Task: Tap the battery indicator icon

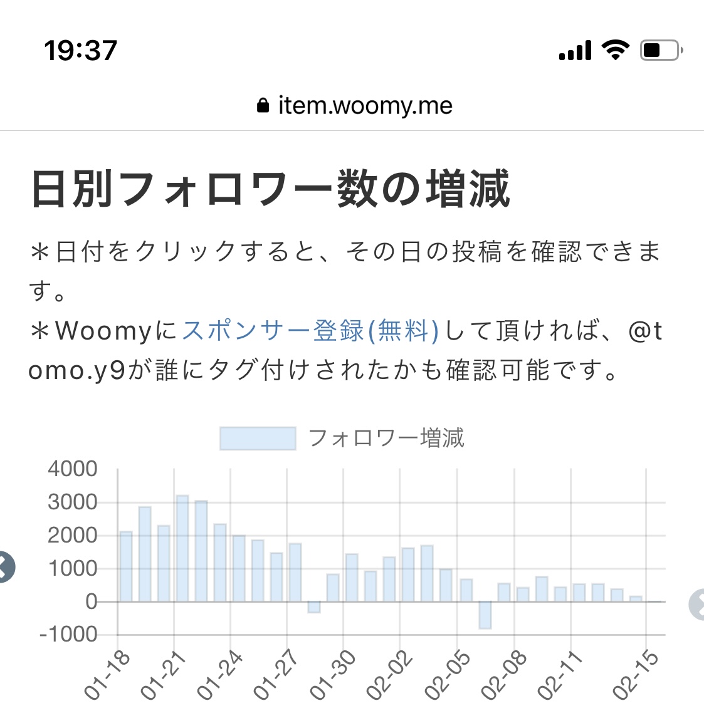Action: click(x=661, y=50)
